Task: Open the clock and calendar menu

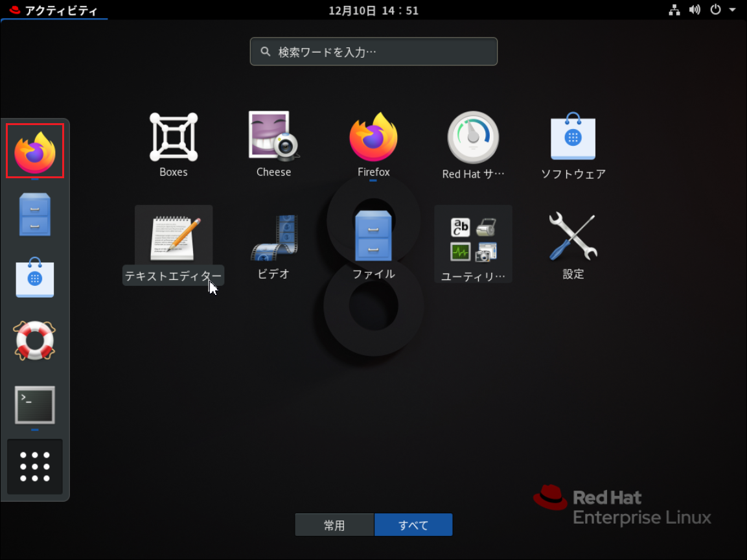Action: click(x=373, y=10)
